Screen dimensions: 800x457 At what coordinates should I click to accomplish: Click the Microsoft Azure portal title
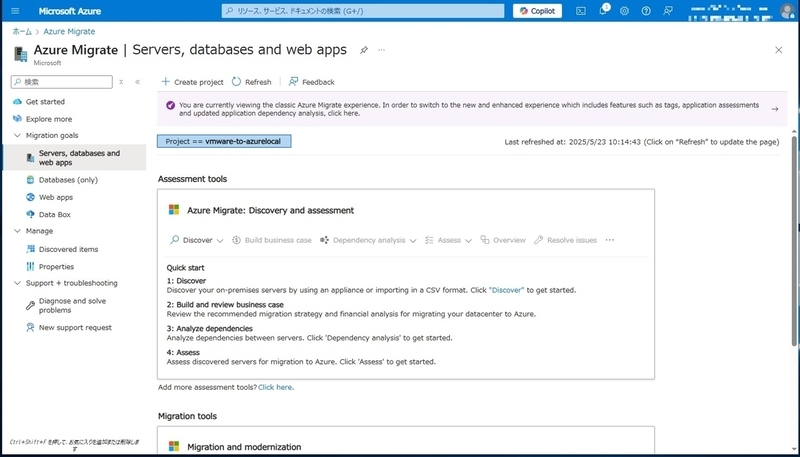coord(70,11)
